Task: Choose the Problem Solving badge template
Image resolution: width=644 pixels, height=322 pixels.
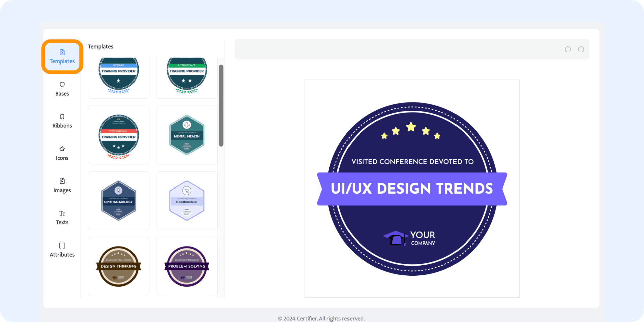Action: click(187, 266)
